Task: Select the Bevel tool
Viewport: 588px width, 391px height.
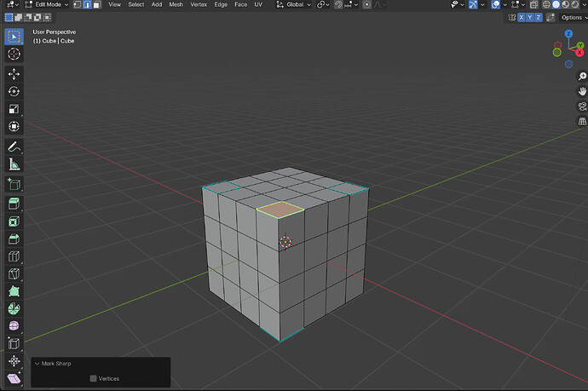Action: (14, 239)
